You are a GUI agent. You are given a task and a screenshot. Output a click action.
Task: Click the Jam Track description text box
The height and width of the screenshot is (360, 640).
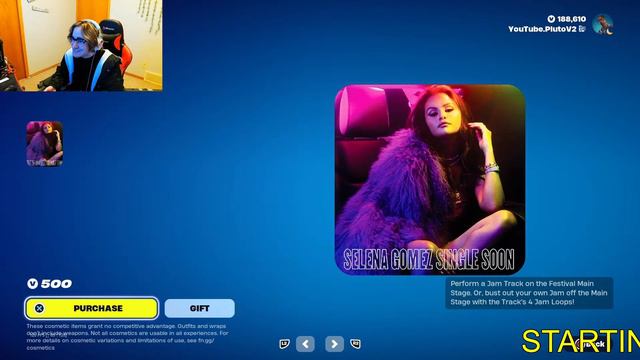pyautogui.click(x=529, y=293)
